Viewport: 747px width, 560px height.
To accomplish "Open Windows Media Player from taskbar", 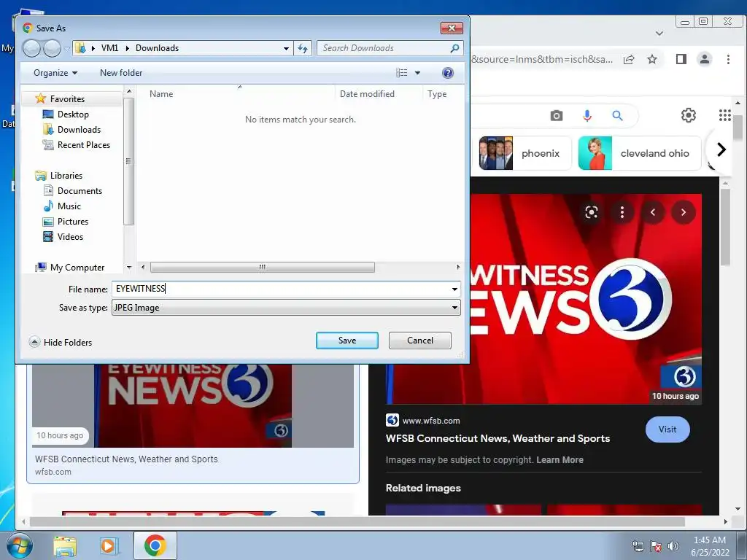I will click(109, 546).
